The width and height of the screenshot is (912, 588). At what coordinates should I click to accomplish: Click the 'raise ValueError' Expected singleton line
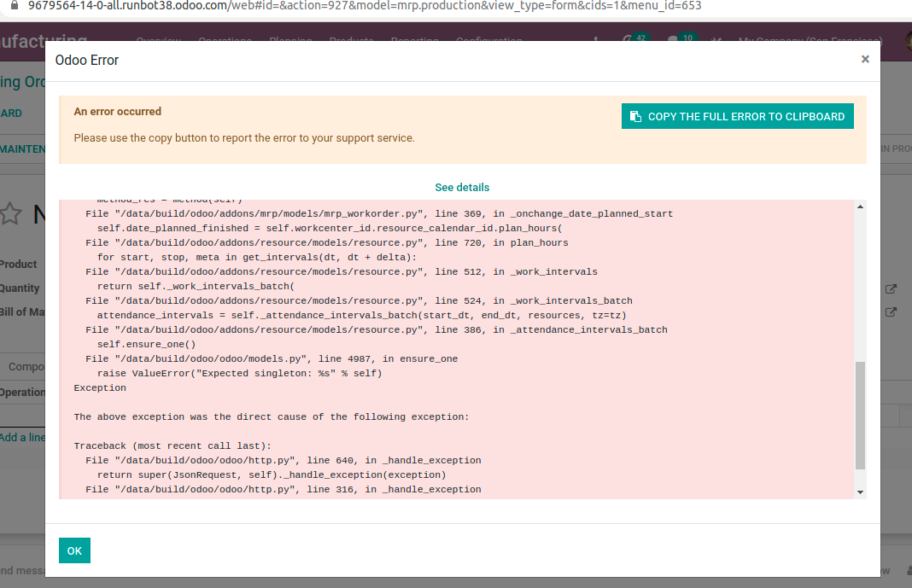pyautogui.click(x=240, y=374)
